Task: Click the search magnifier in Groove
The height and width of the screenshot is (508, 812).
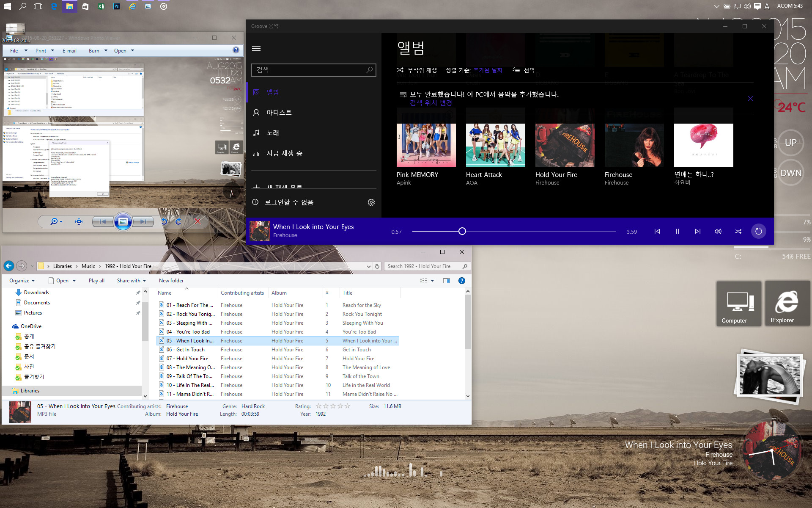Action: [x=369, y=70]
